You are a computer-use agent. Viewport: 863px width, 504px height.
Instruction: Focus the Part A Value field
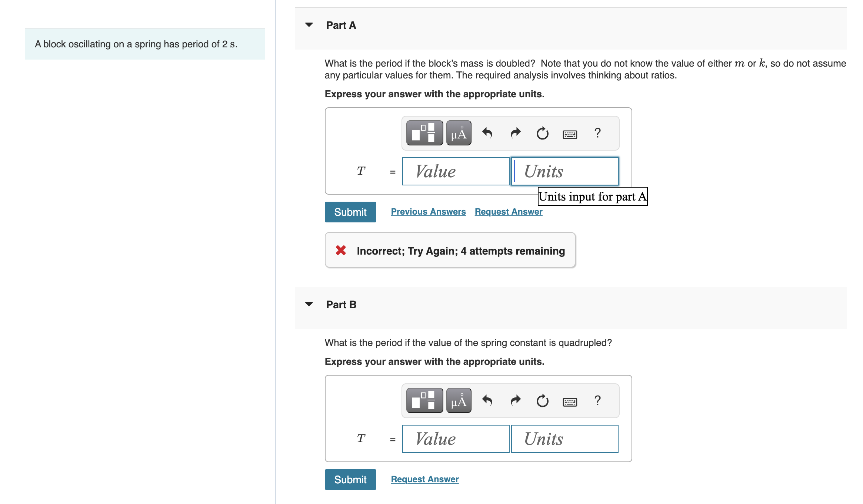(x=456, y=171)
